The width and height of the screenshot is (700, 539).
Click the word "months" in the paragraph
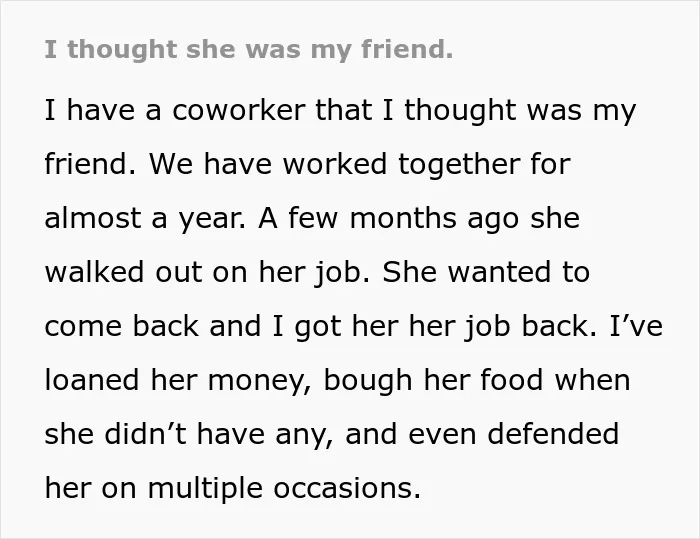tap(403, 218)
